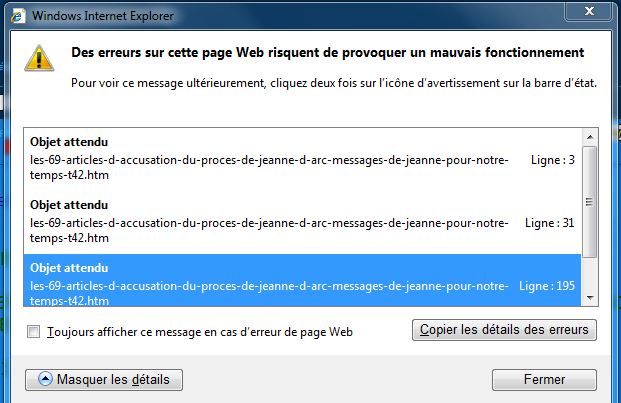This screenshot has height=403, width=621.
Task: Click the error list scrollbar thumb
Action: point(590,202)
